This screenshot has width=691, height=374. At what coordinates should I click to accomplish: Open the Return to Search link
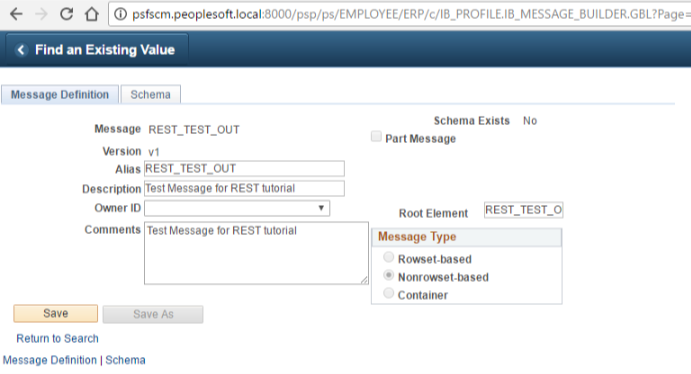pyautogui.click(x=57, y=338)
